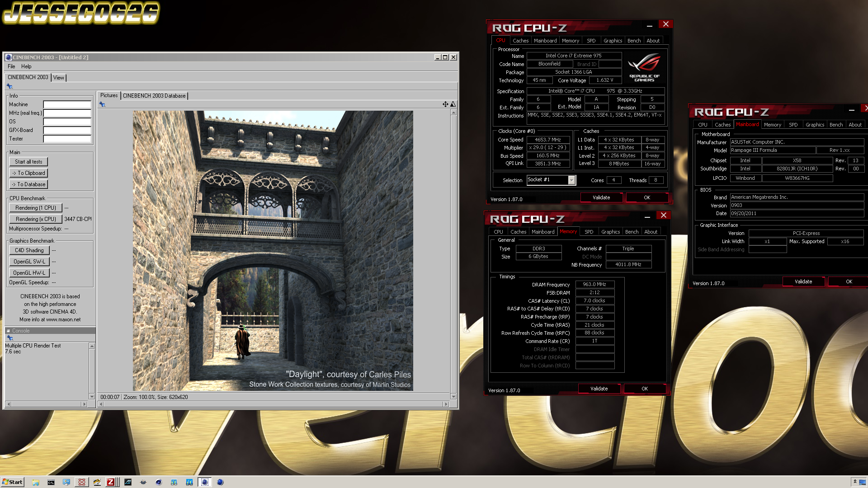Click the yellow tool taskbar icon
The image size is (868, 488).
[97, 482]
